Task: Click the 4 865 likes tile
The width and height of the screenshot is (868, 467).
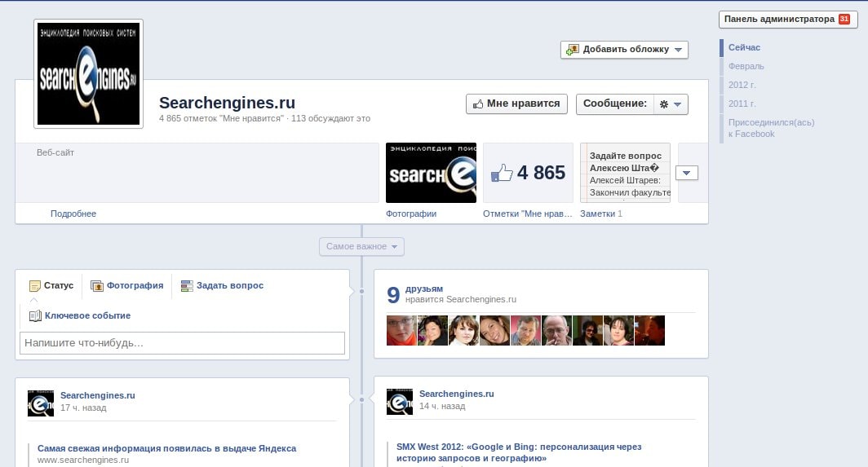Action: click(x=528, y=173)
